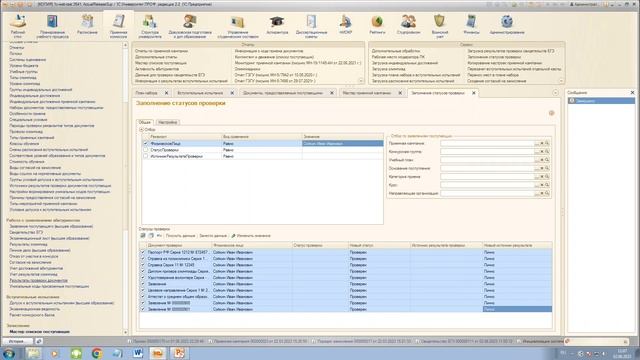Screen dimensions: 640x360
Task: Clear the Конкурсная группа field
Action: pyautogui.click(x=542, y=152)
